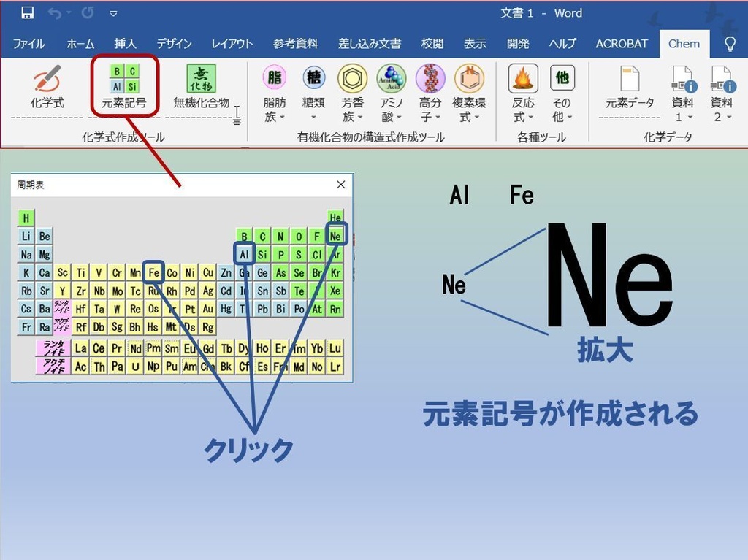Click the Xe element button
Viewport: 748px width, 560px height.
coord(335,291)
